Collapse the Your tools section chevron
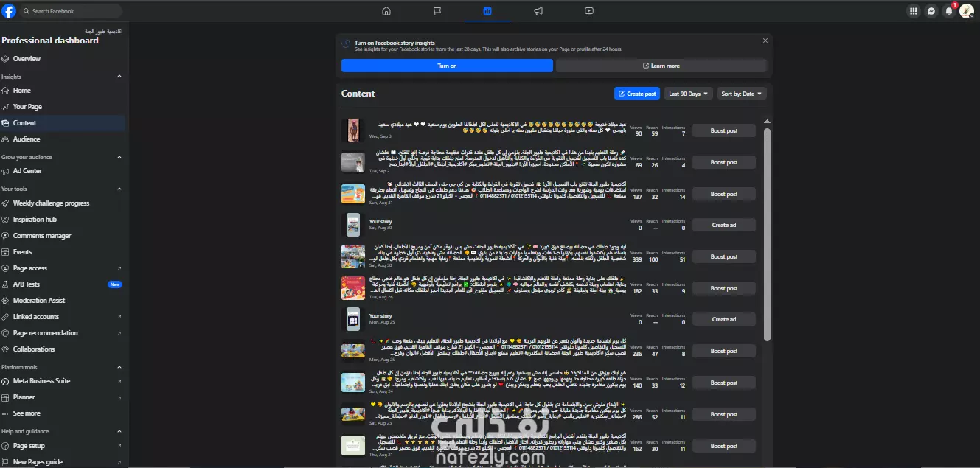This screenshot has height=468, width=980. click(119, 189)
